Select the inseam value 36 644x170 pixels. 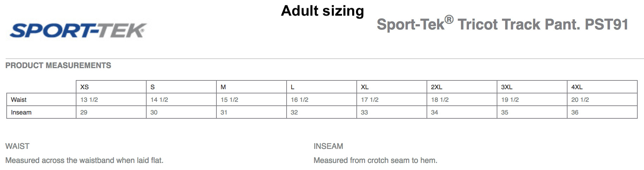coord(575,112)
